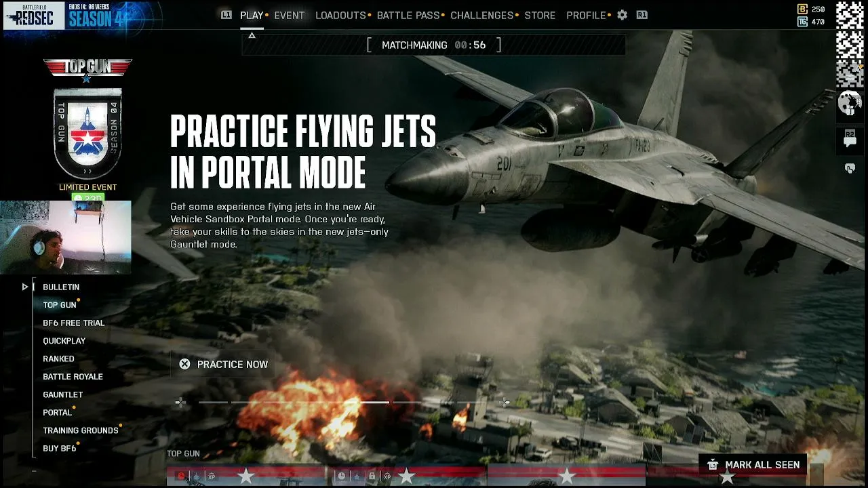Image resolution: width=868 pixels, height=488 pixels.
Task: Click the Season 4 banner
Action: pyautogui.click(x=95, y=16)
